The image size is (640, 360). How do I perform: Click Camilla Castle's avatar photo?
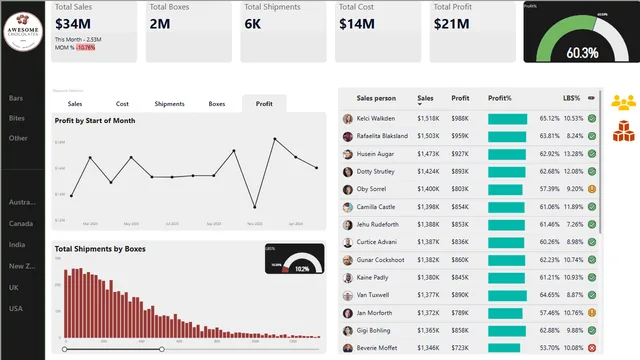348,207
